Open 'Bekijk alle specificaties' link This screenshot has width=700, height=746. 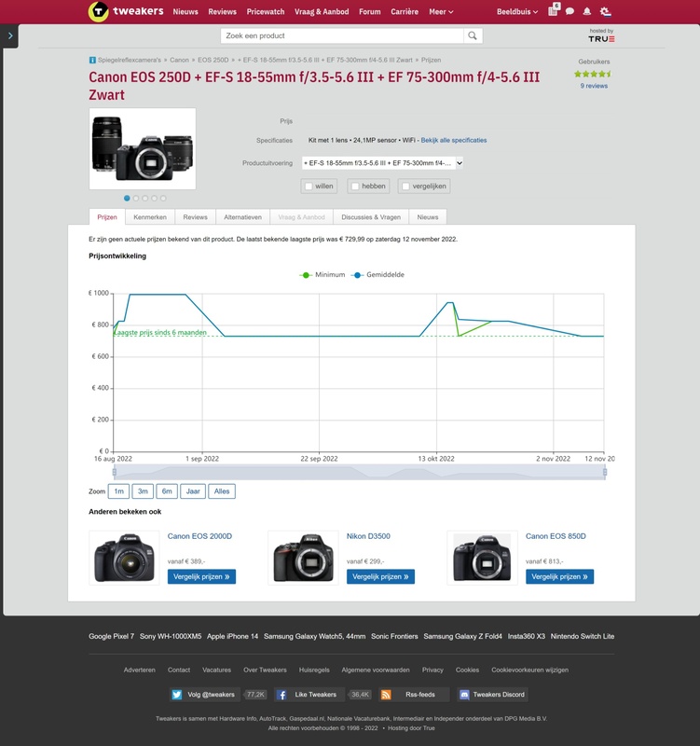pos(454,141)
